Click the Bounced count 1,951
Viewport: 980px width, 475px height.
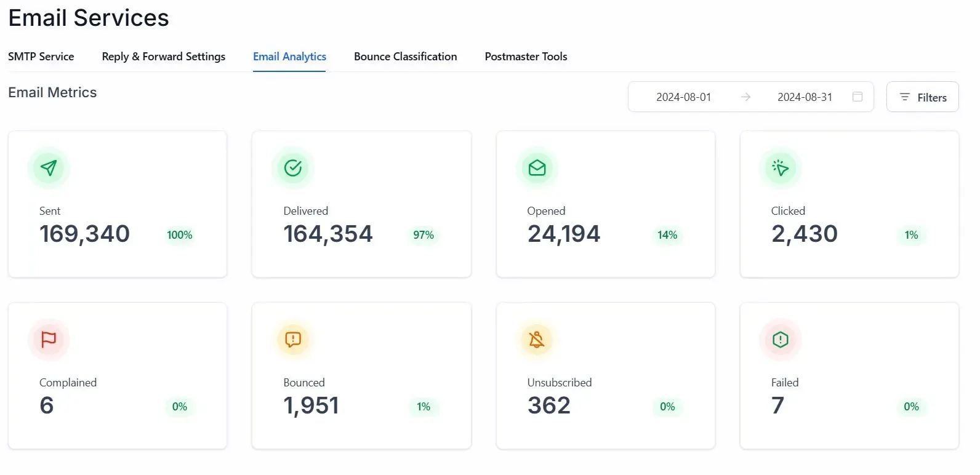tap(311, 405)
